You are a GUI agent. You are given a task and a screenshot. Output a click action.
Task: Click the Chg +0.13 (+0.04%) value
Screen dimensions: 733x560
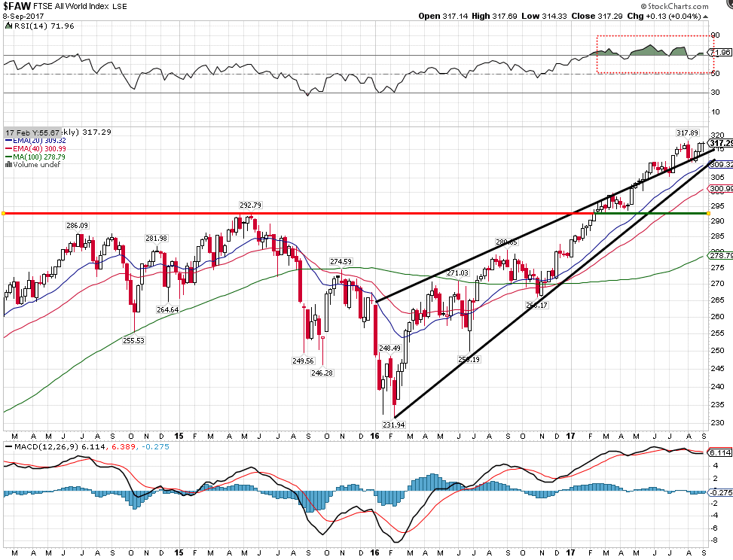point(664,16)
